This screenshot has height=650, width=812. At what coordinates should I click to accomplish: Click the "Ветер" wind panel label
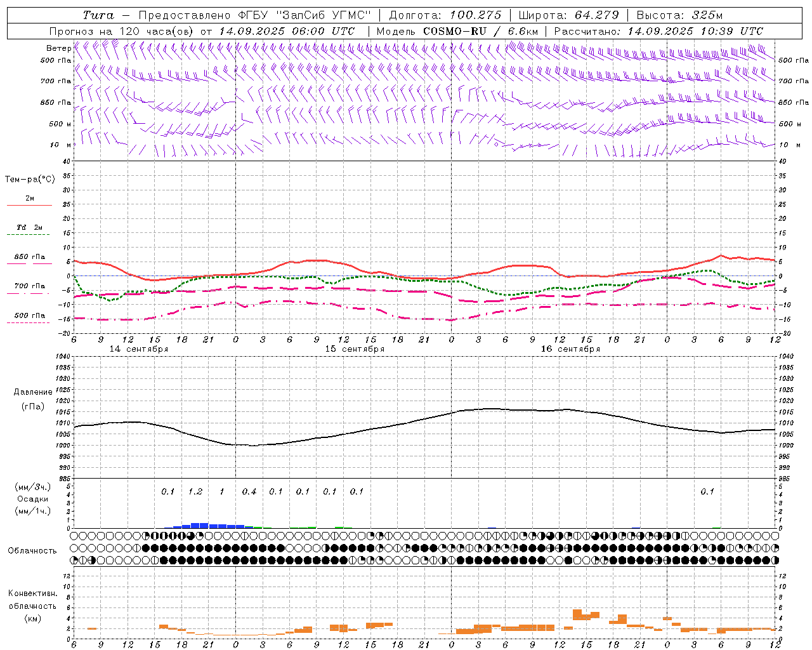pyautogui.click(x=58, y=48)
